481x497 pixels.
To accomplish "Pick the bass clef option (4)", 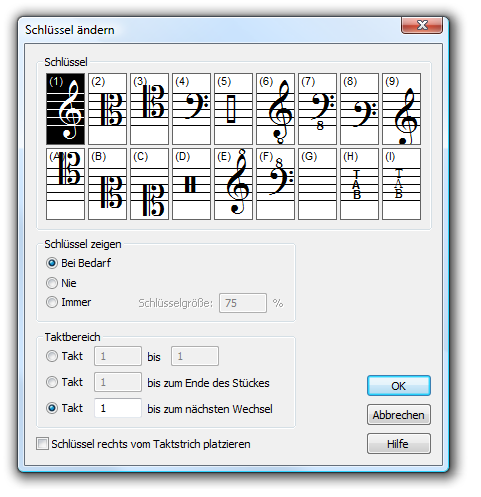I will pos(191,109).
